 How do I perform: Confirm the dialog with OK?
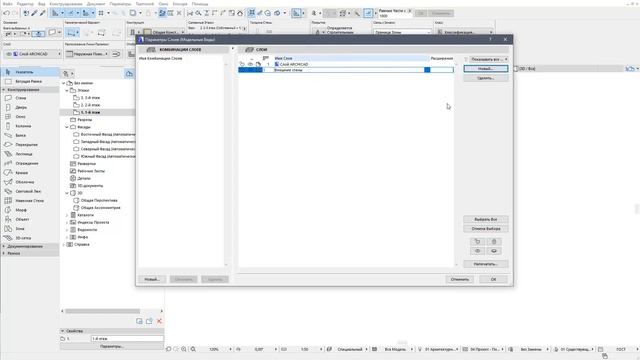tap(493, 280)
